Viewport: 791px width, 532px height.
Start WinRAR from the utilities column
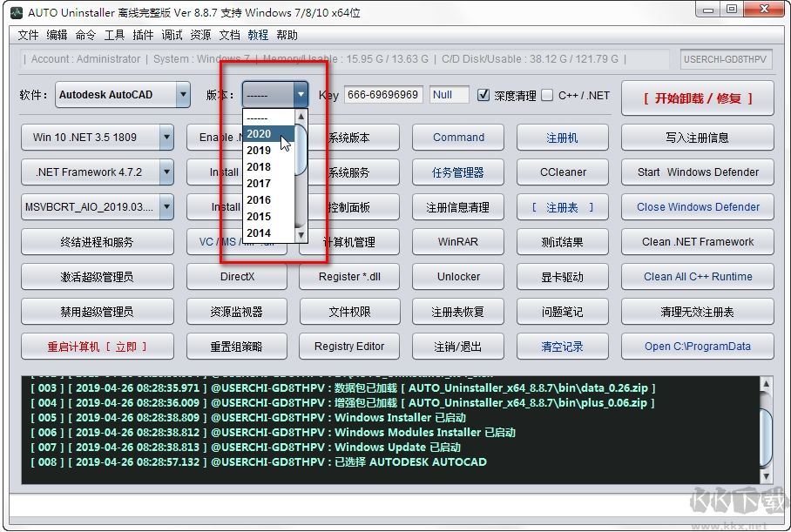[x=457, y=241]
